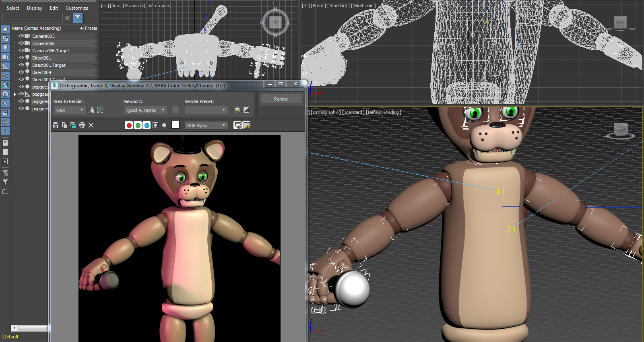Click Frozen column header
644x342 pixels.
tap(91, 28)
